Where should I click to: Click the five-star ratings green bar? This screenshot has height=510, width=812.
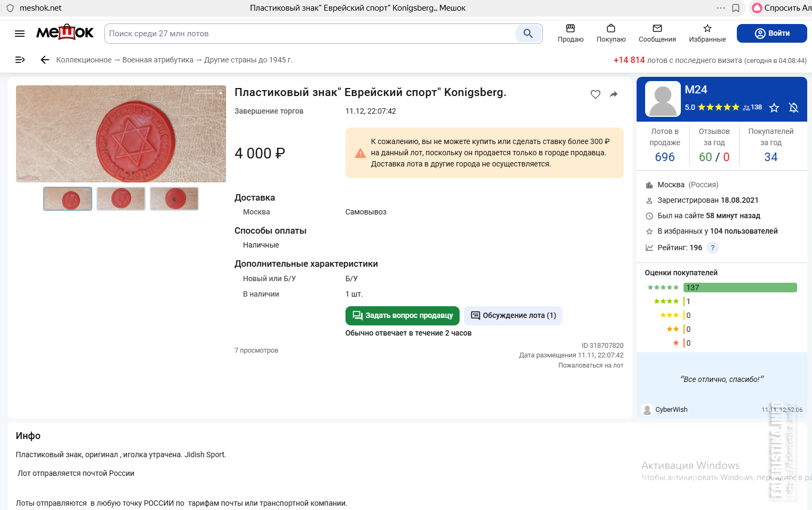pos(740,288)
